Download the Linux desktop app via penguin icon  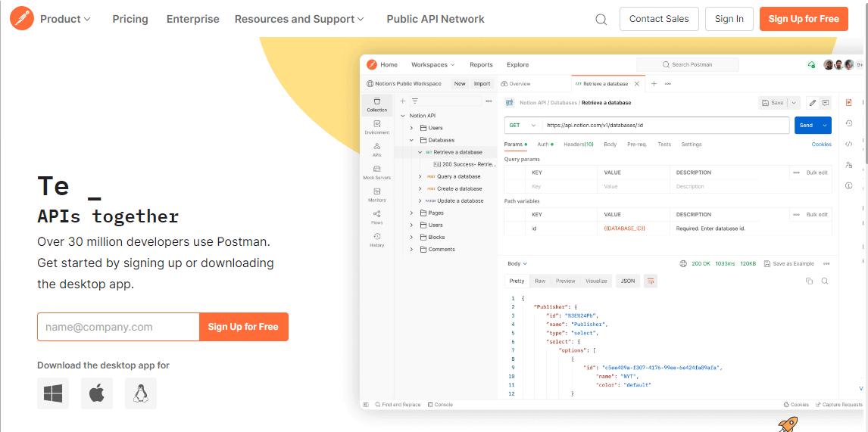[x=141, y=393]
